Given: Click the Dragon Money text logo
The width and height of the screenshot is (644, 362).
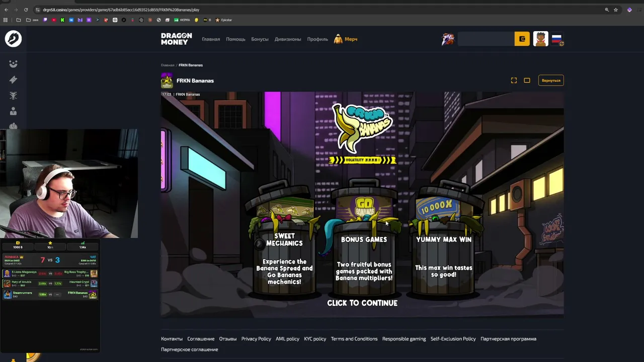Looking at the screenshot, I should pos(176,39).
